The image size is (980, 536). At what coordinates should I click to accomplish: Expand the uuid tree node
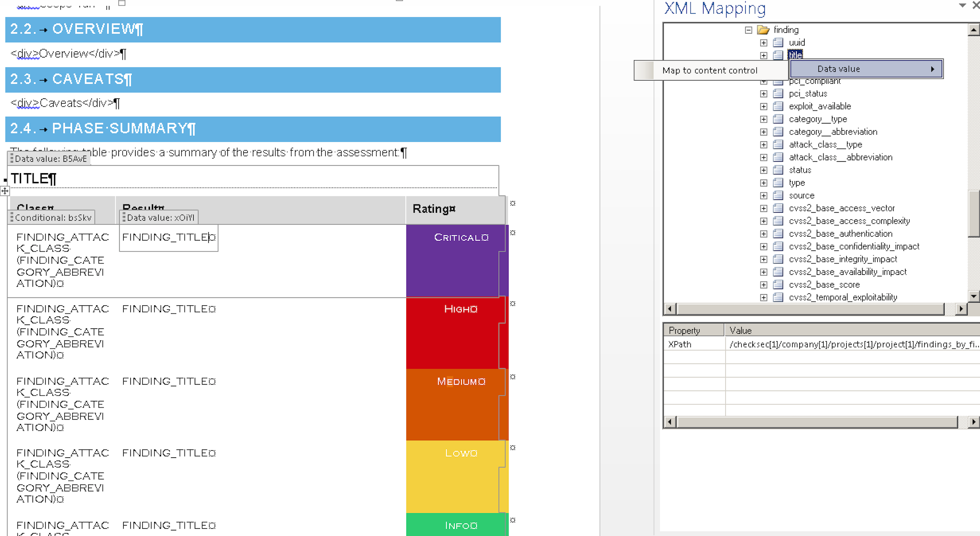coord(764,43)
